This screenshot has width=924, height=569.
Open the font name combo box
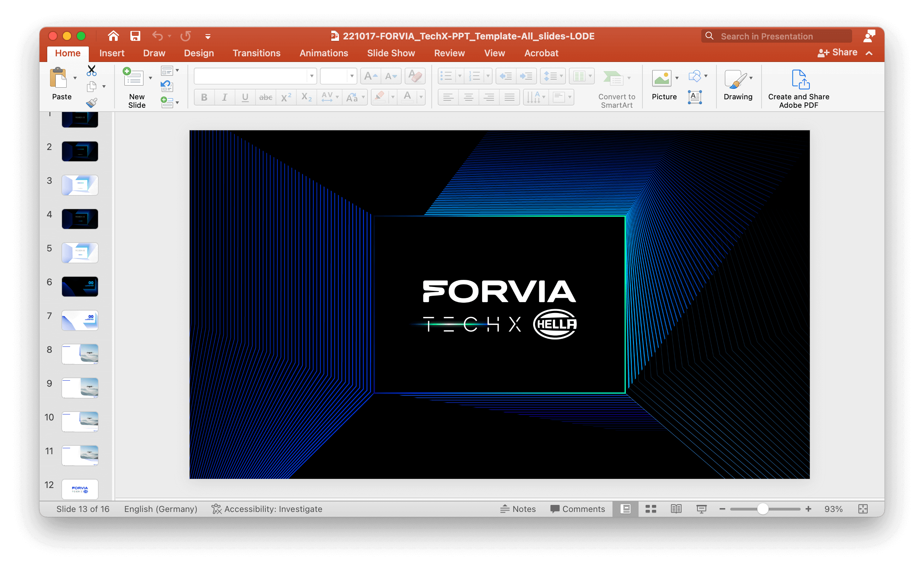coord(255,76)
